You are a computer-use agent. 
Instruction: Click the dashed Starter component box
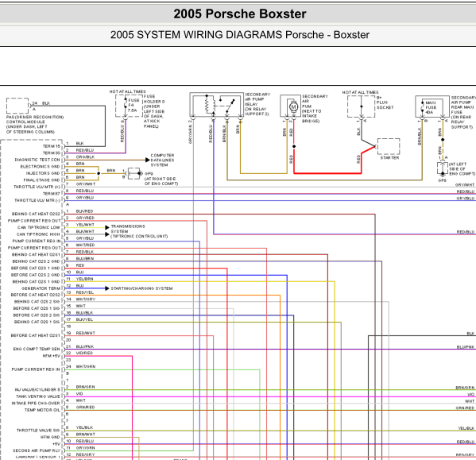[x=389, y=147]
